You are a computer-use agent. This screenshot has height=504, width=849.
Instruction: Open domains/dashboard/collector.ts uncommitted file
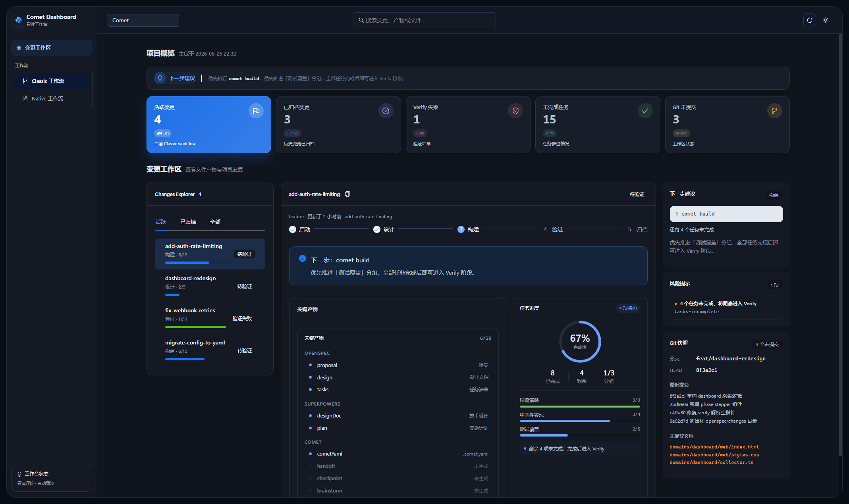711,462
